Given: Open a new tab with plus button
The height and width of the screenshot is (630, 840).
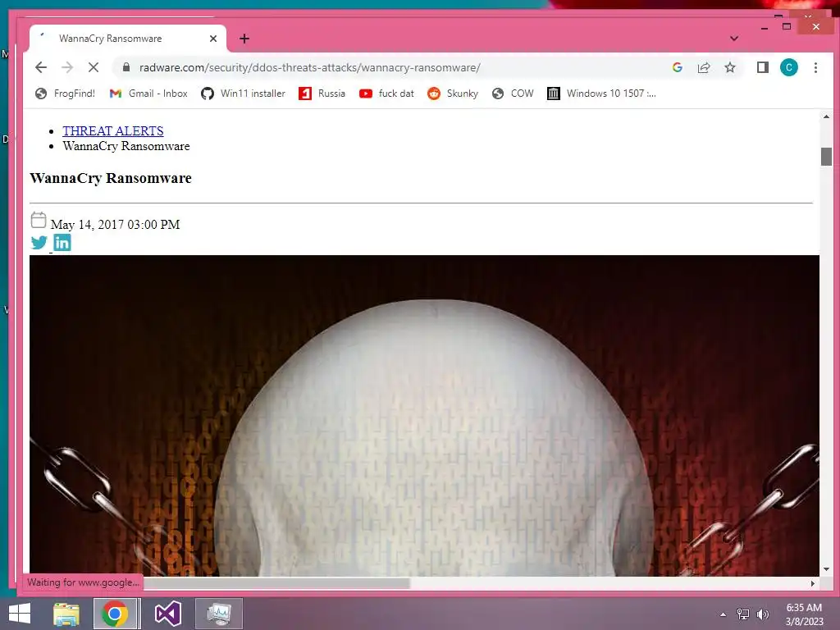Looking at the screenshot, I should tap(244, 39).
